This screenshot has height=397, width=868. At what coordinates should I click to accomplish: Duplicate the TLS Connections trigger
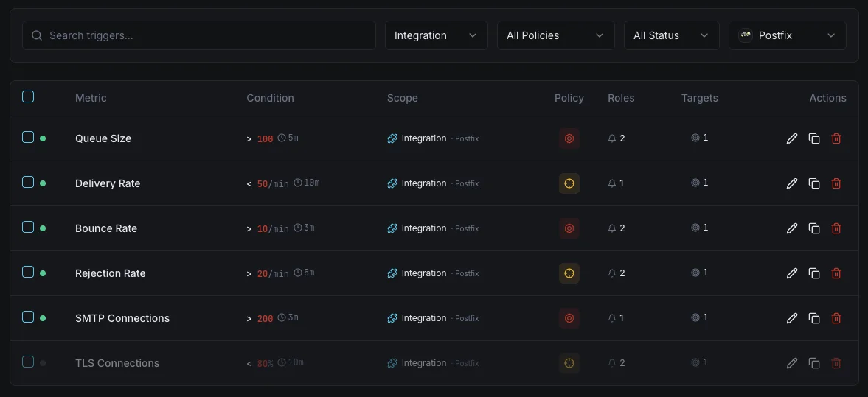(x=814, y=362)
